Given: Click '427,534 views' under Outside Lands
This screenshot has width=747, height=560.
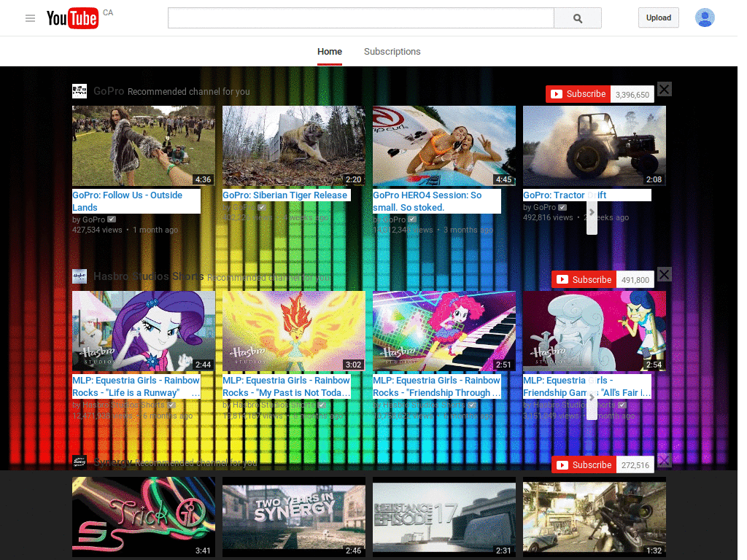Looking at the screenshot, I should [97, 230].
